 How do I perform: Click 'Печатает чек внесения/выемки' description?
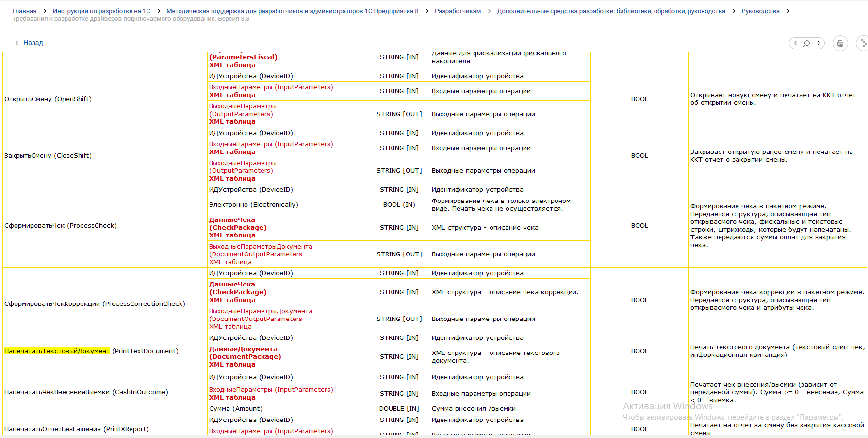(x=777, y=392)
